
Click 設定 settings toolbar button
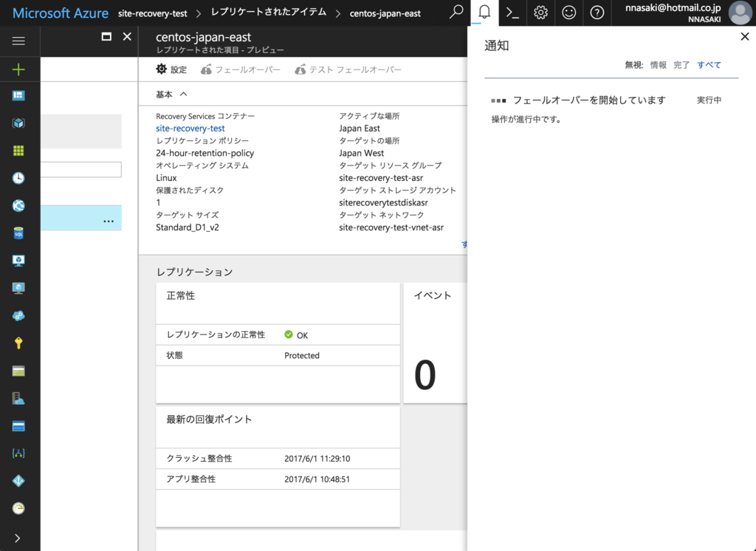pyautogui.click(x=171, y=69)
